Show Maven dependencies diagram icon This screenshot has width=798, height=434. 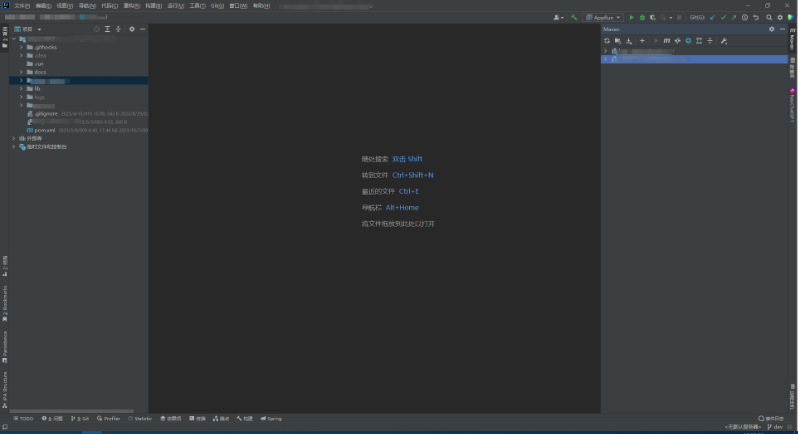(699, 41)
